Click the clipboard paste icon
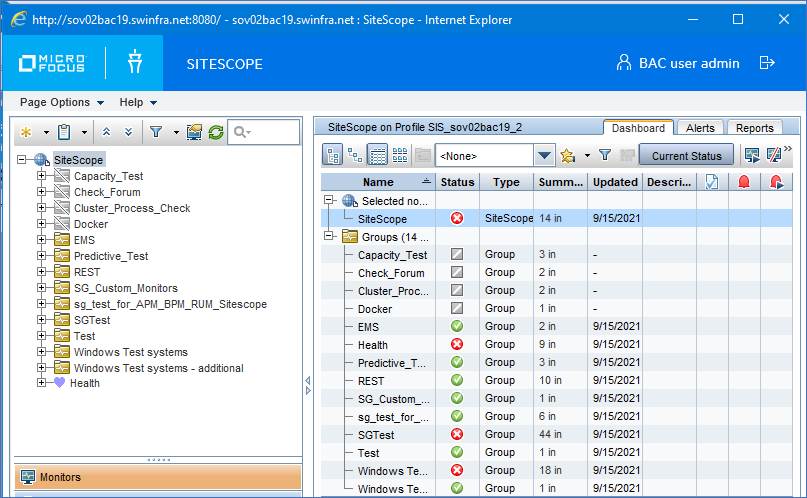 click(64, 132)
